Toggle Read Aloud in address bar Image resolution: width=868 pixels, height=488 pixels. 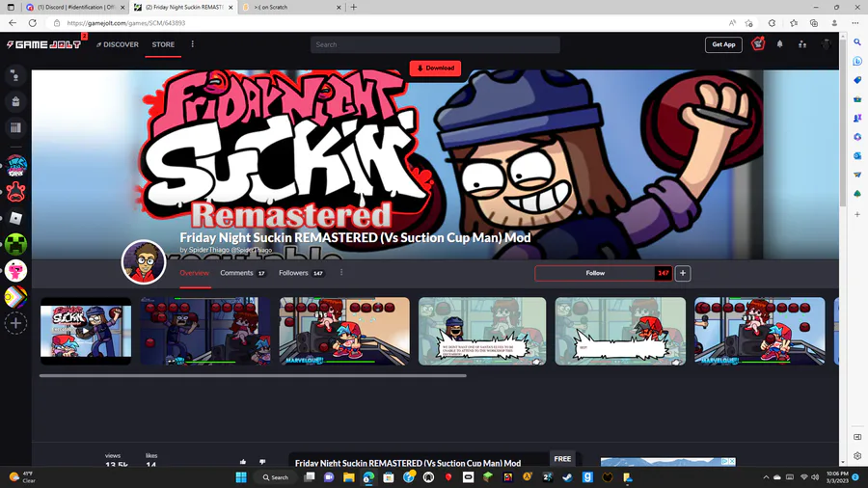pyautogui.click(x=732, y=23)
